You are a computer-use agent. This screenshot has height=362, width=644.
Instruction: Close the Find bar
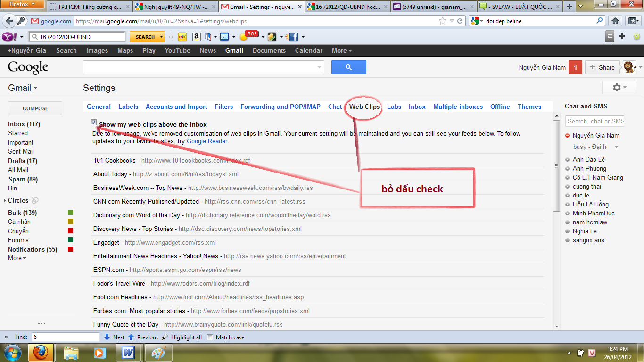[6, 337]
